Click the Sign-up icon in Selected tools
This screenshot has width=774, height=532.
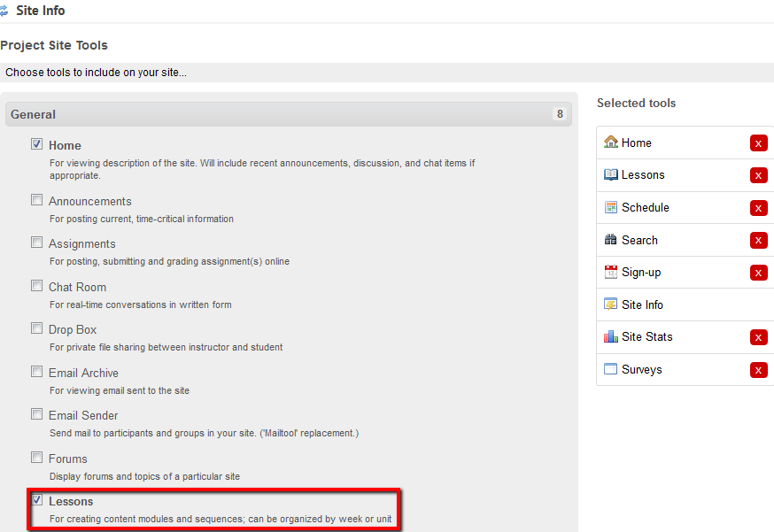610,272
